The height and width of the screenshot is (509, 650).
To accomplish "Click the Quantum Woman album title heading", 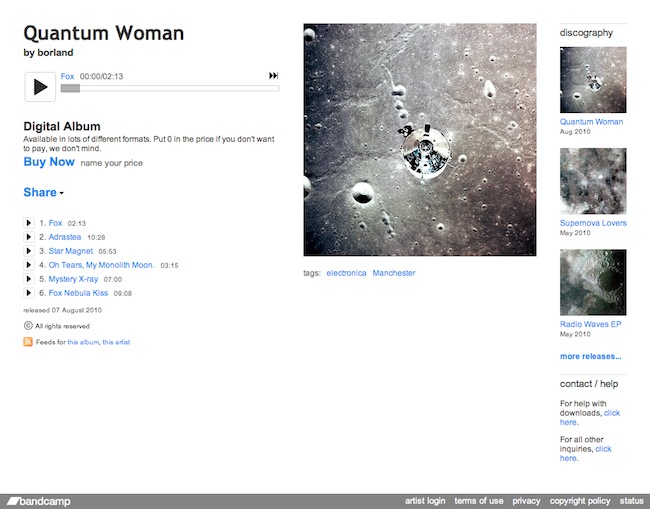I will (104, 33).
